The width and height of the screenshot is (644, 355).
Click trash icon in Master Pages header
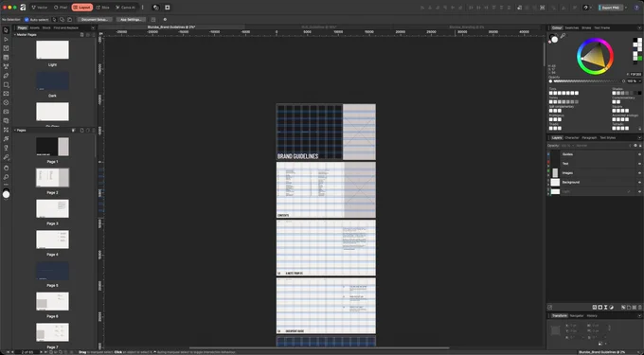(94, 35)
